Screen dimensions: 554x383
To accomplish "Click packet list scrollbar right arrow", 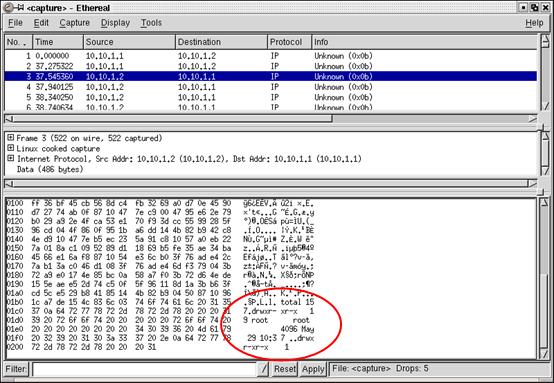I will click(x=532, y=119).
